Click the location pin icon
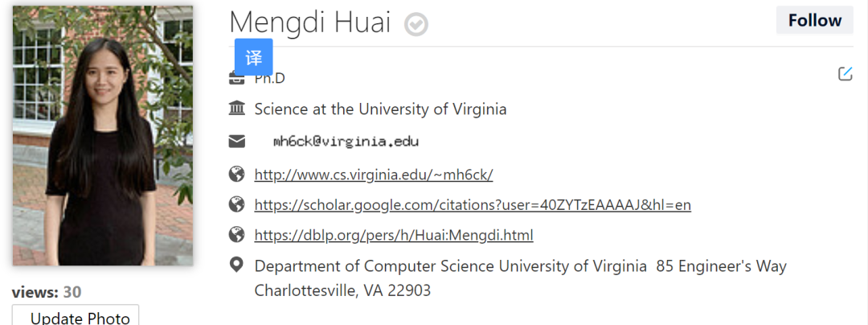Screen dimensions: 868x325 pyautogui.click(x=236, y=265)
